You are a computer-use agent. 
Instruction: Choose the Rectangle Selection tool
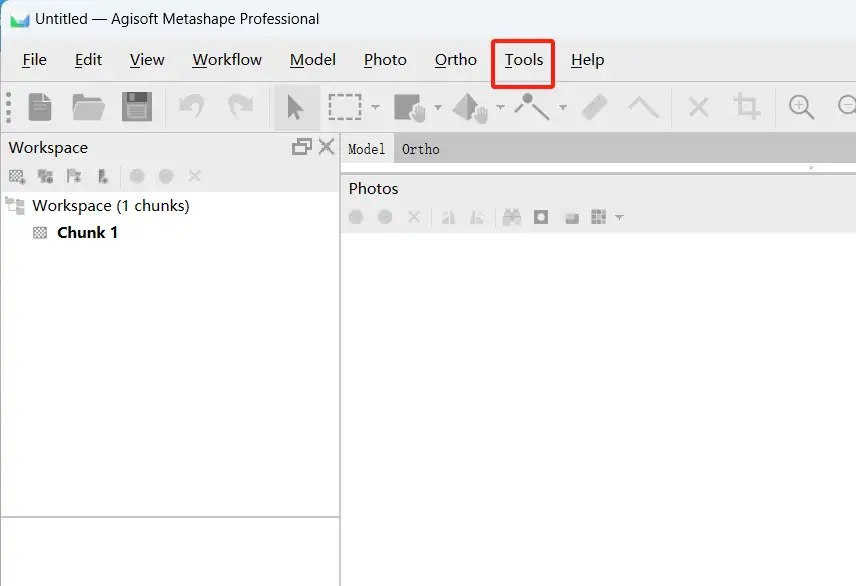pos(345,107)
